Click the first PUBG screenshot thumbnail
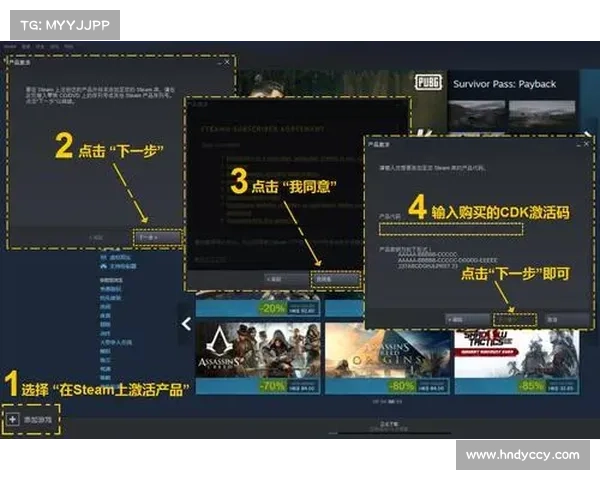600x480 pixels. [x=476, y=116]
